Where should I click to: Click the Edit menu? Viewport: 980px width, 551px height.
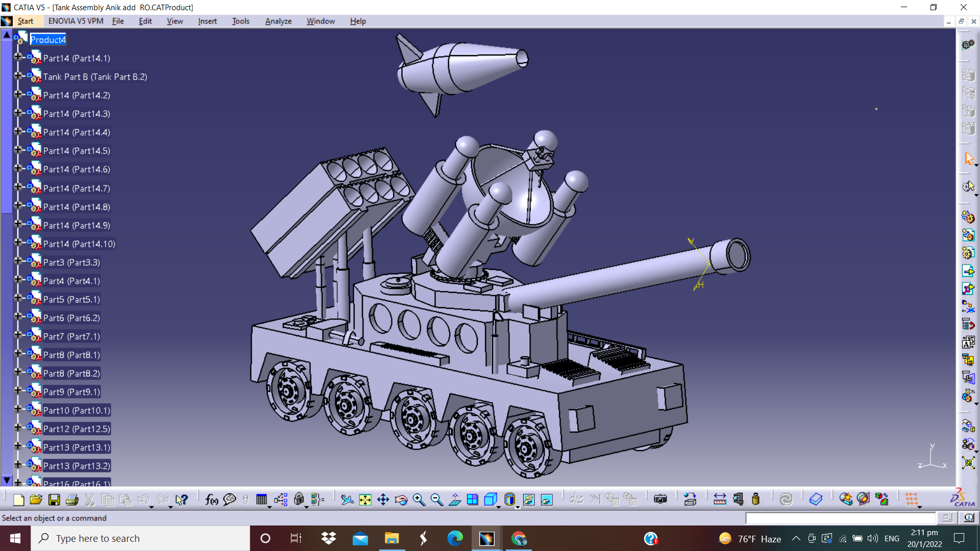pos(145,21)
